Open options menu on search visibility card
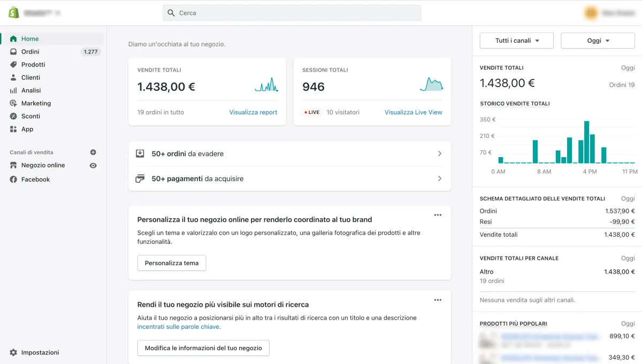642x364 pixels. 438,300
